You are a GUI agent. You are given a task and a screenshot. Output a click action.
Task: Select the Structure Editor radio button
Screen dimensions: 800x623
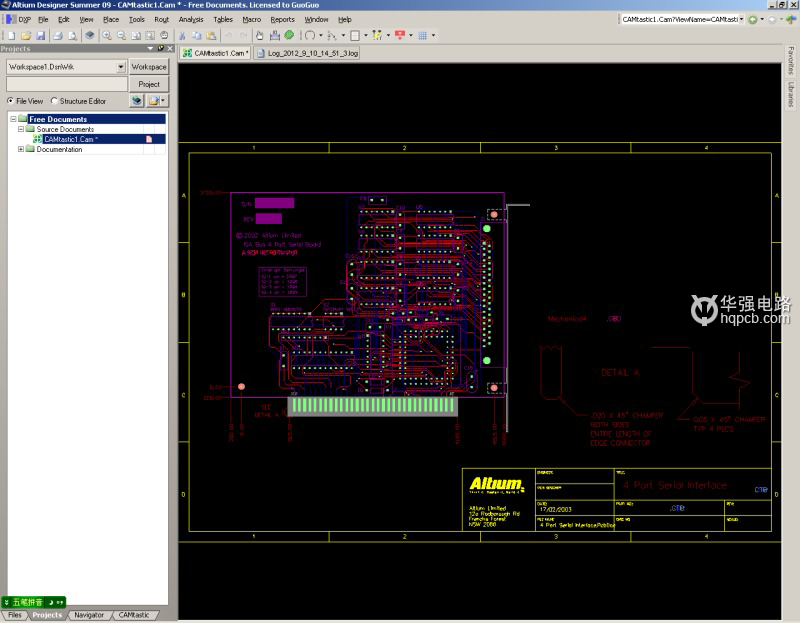pos(54,101)
